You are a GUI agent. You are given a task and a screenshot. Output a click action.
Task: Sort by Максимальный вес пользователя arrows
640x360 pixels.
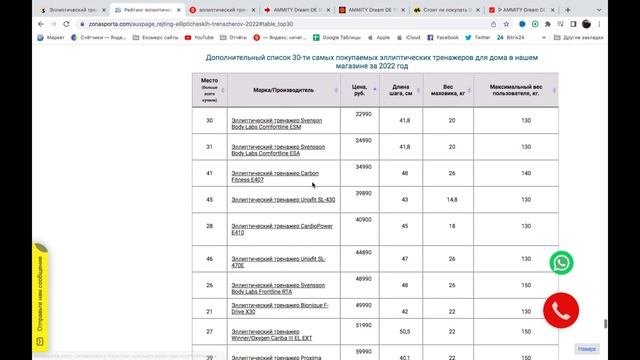tap(554, 90)
